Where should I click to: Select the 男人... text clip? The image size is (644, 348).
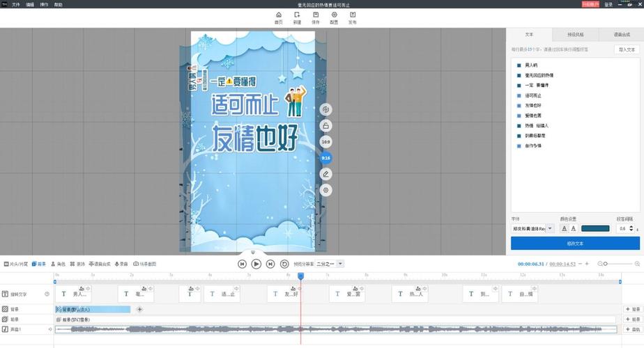[74, 294]
